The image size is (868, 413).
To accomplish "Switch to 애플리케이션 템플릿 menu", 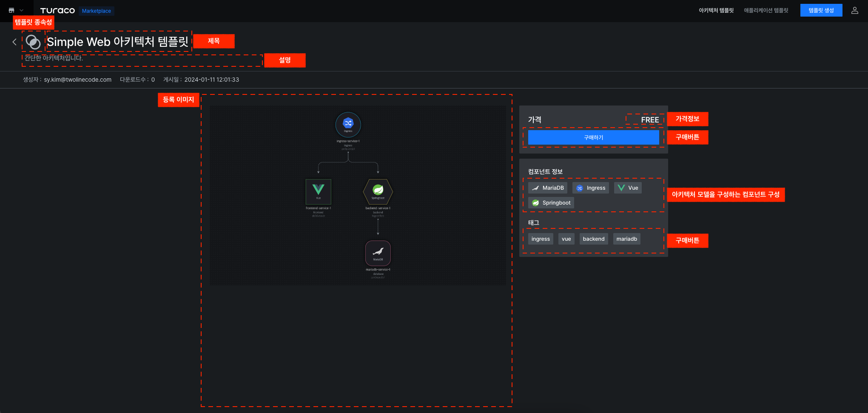I will pyautogui.click(x=766, y=10).
